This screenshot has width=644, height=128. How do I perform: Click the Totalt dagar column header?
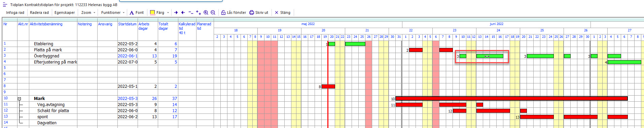(x=164, y=26)
